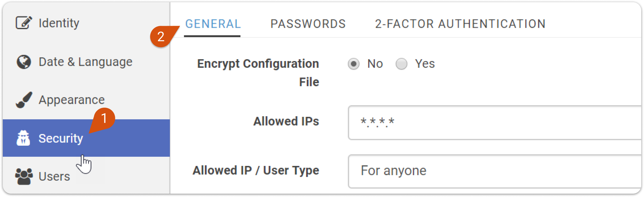Click the Allowed IPs input field
The height and width of the screenshot is (197, 644).
point(495,122)
